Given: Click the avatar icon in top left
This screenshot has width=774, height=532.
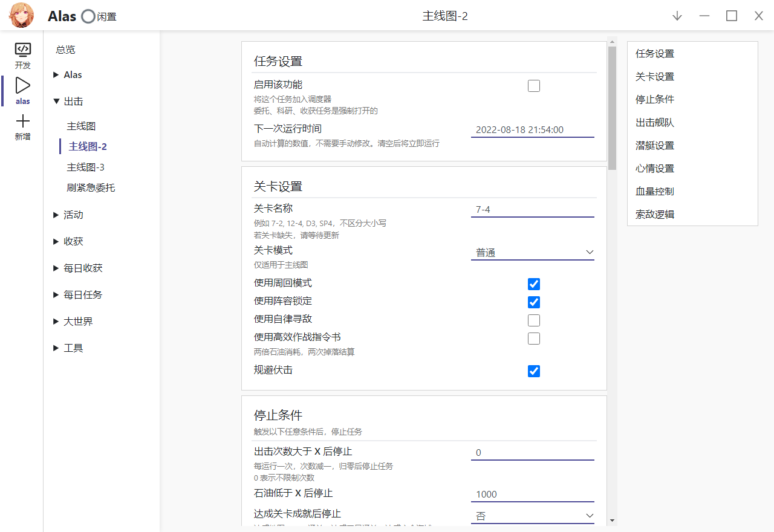Looking at the screenshot, I should pyautogui.click(x=21, y=15).
